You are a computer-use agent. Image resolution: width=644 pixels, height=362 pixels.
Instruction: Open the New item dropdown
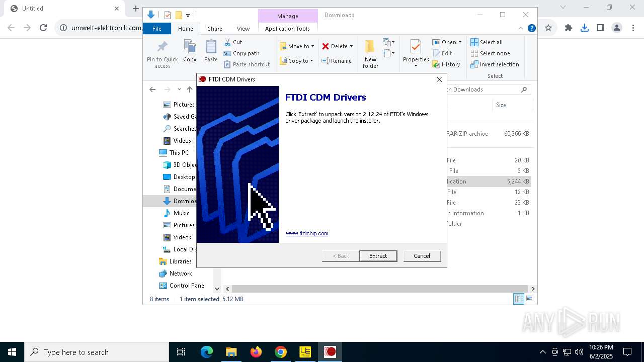click(x=388, y=42)
